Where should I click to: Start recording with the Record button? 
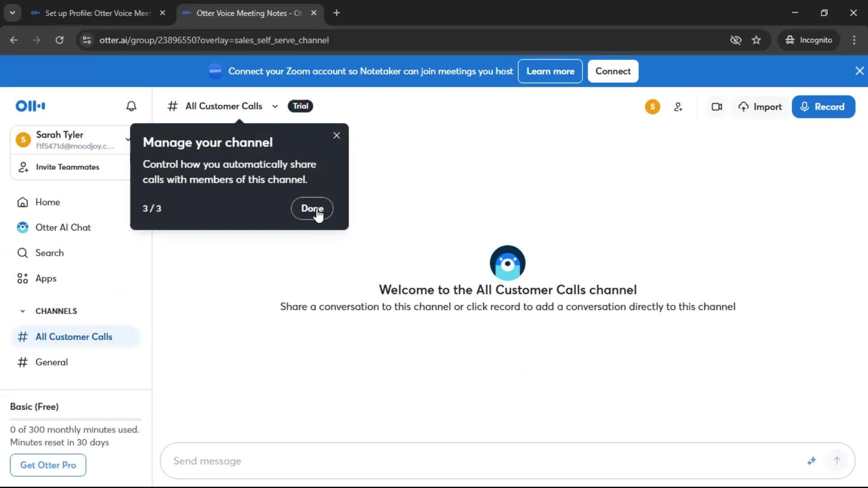[823, 107]
